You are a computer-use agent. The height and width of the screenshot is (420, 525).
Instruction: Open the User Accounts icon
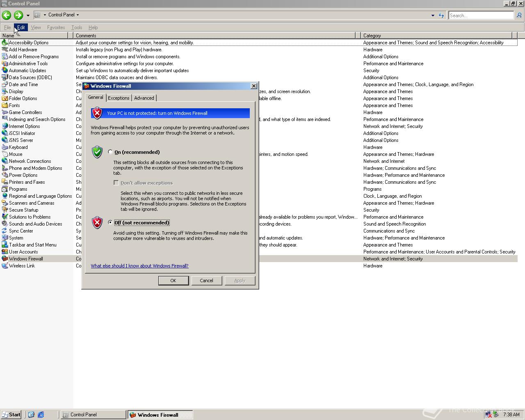(5, 252)
